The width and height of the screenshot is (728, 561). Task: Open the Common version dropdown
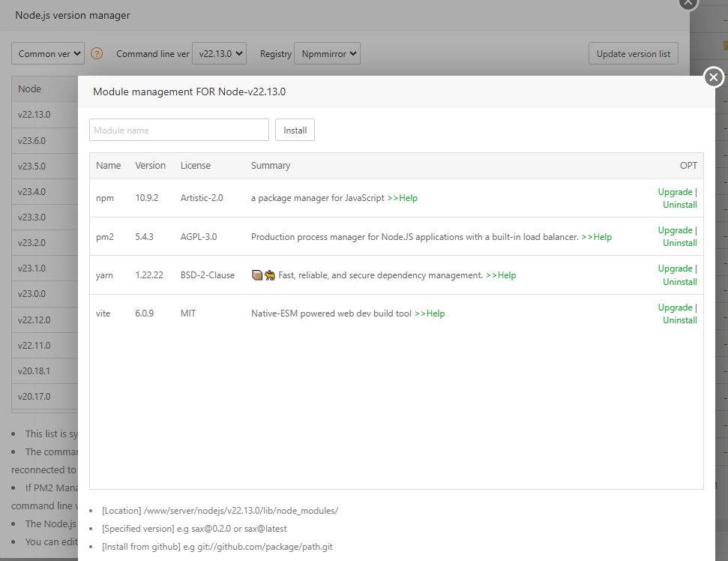click(48, 54)
